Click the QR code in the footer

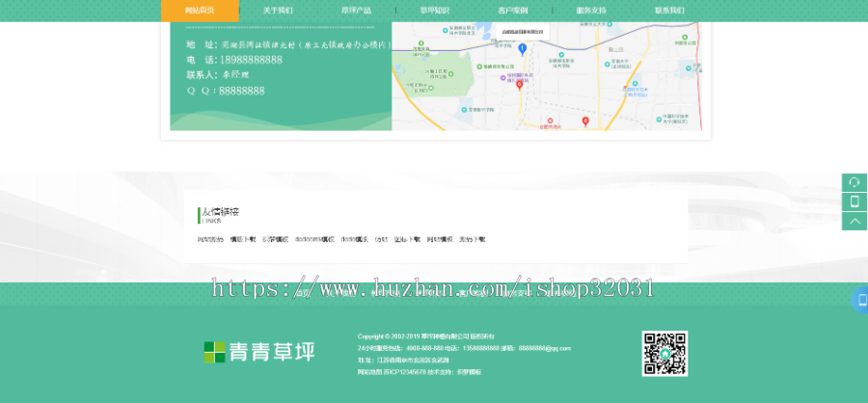point(665,354)
